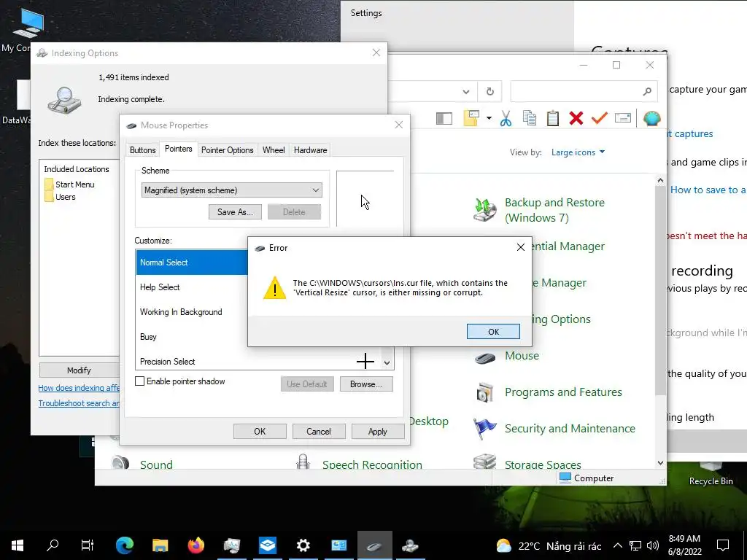Click Modify in Indexing Options
747x560 pixels.
pos(79,370)
